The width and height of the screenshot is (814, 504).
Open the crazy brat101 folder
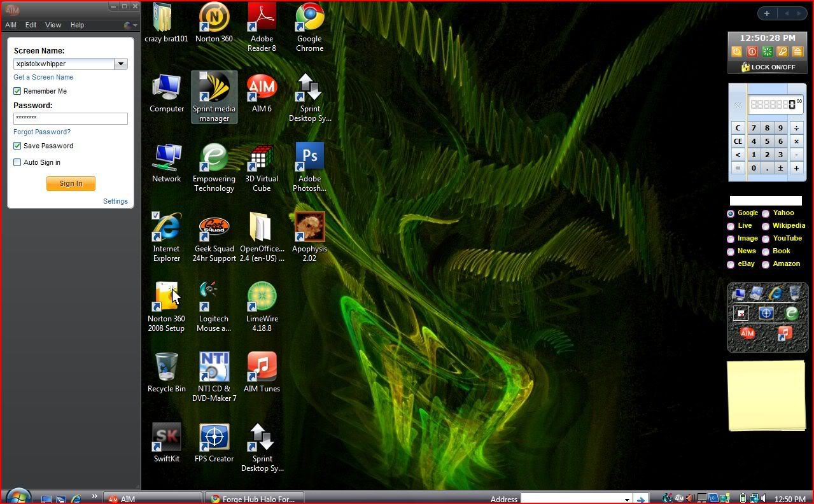pyautogui.click(x=166, y=22)
